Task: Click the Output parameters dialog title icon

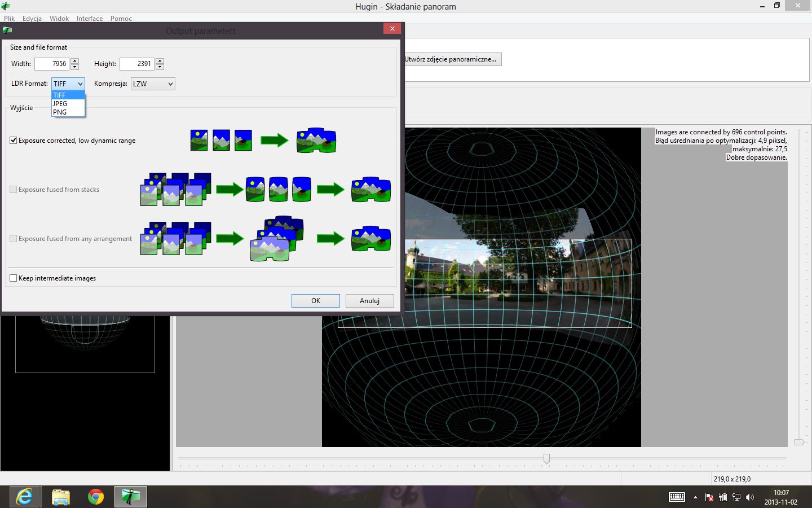Action: (x=7, y=30)
